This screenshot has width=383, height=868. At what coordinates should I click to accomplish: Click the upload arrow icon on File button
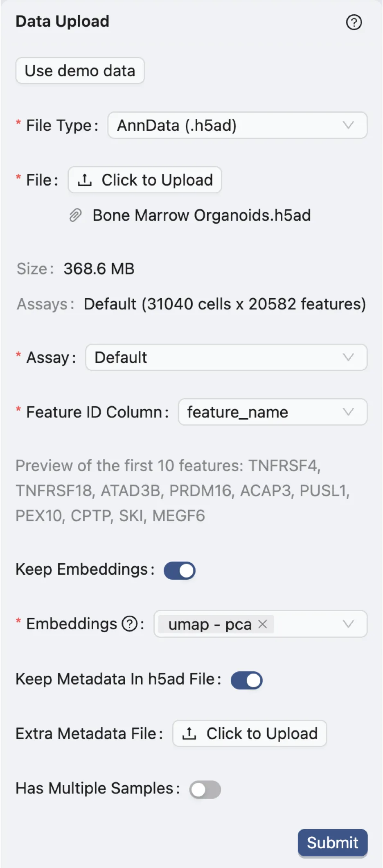(x=85, y=179)
